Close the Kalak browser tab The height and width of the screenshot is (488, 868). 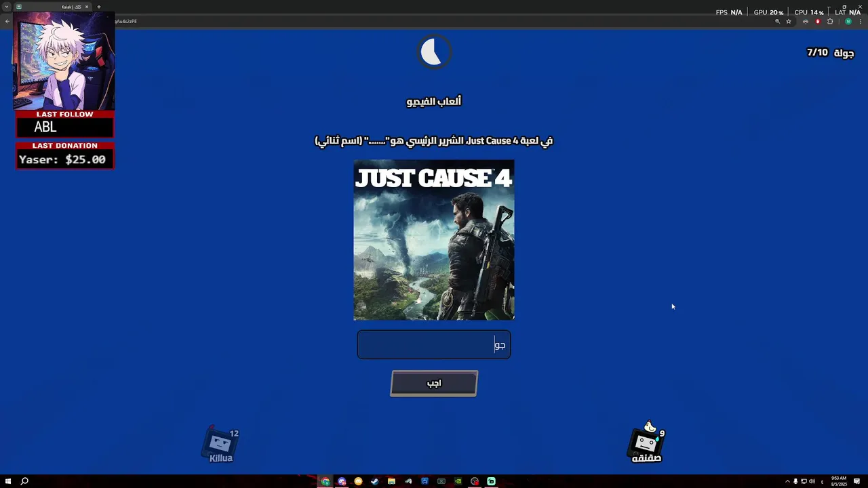pyautogui.click(x=87, y=7)
